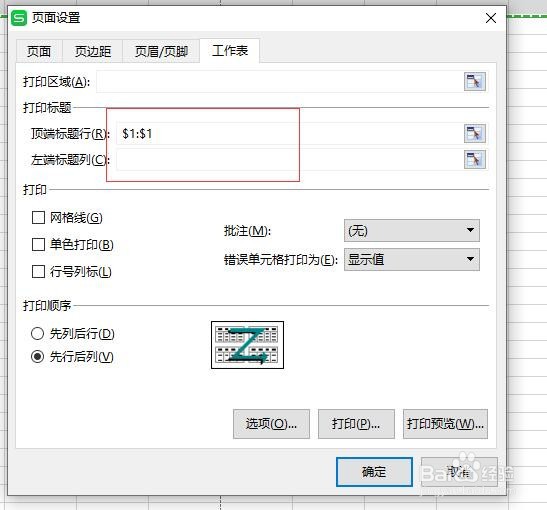Enable the 行号列标(L) checkbox
The height and width of the screenshot is (510, 547).
[38, 271]
